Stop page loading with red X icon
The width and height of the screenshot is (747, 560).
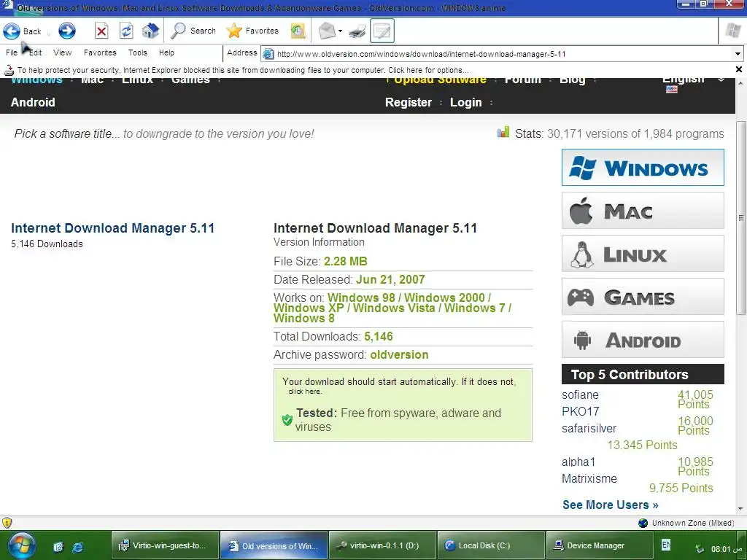tap(101, 31)
